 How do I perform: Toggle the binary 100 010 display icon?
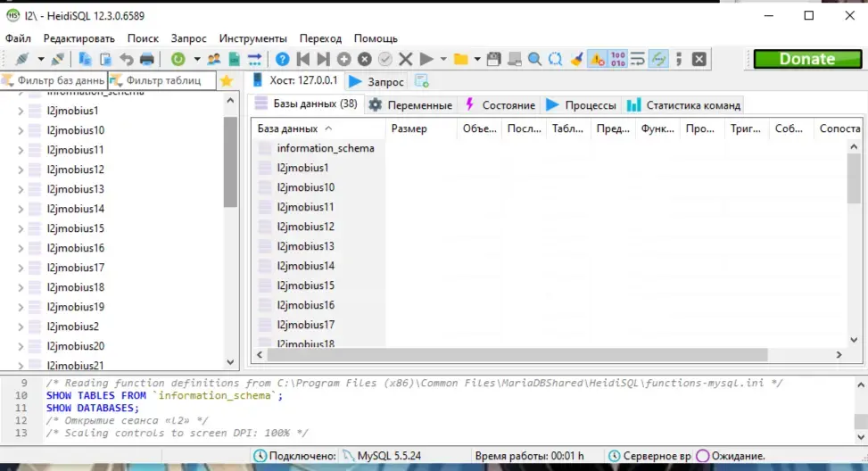coord(618,59)
